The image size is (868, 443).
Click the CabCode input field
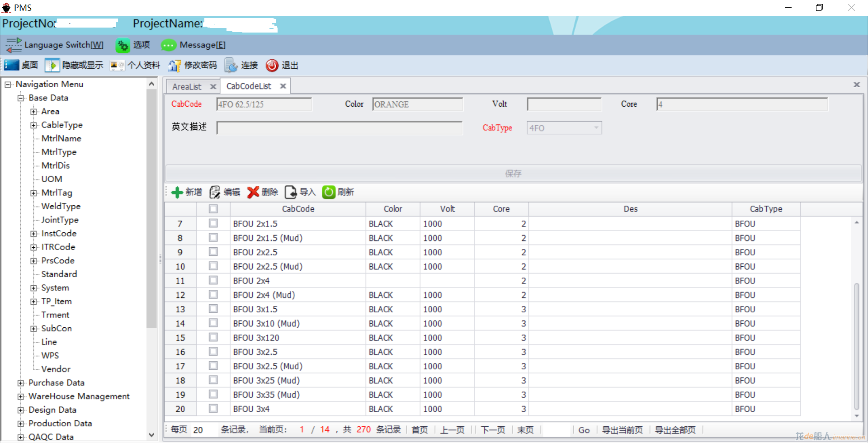pos(264,104)
